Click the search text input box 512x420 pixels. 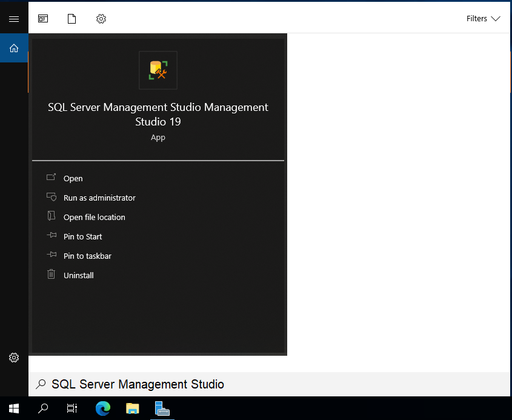[269, 384]
